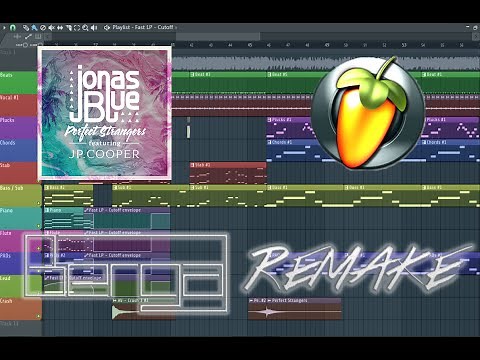This screenshot has height=360, width=480.
Task: Jump to bar 50 on timeline ruler
Action: click(x=346, y=45)
